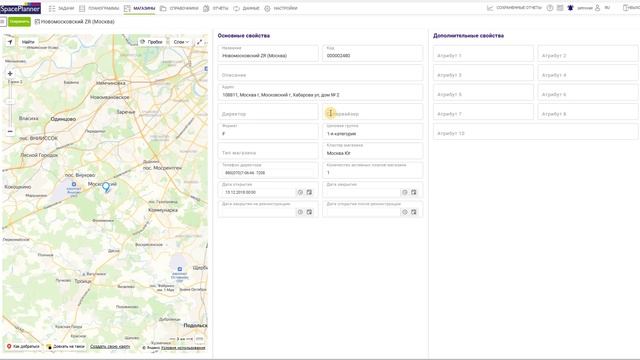The image size is (640, 360).
Task: Open calendar icon in Дата открытия после реконструкции
Action: [x=413, y=212]
